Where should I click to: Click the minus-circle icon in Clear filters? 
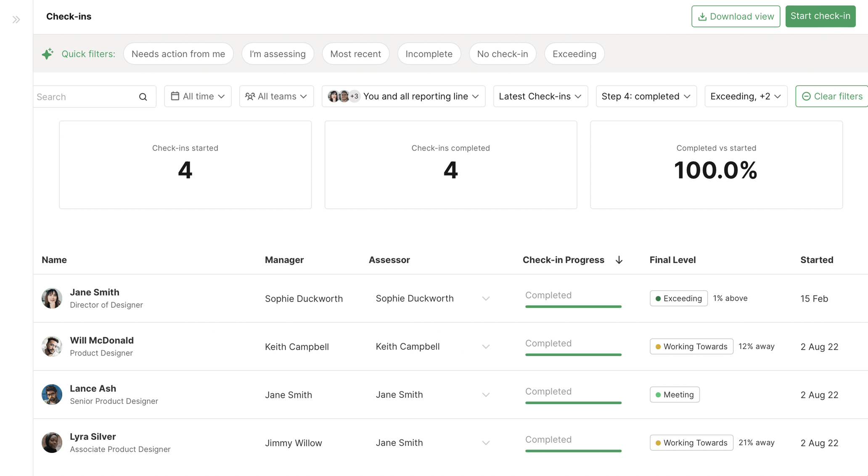[806, 96]
